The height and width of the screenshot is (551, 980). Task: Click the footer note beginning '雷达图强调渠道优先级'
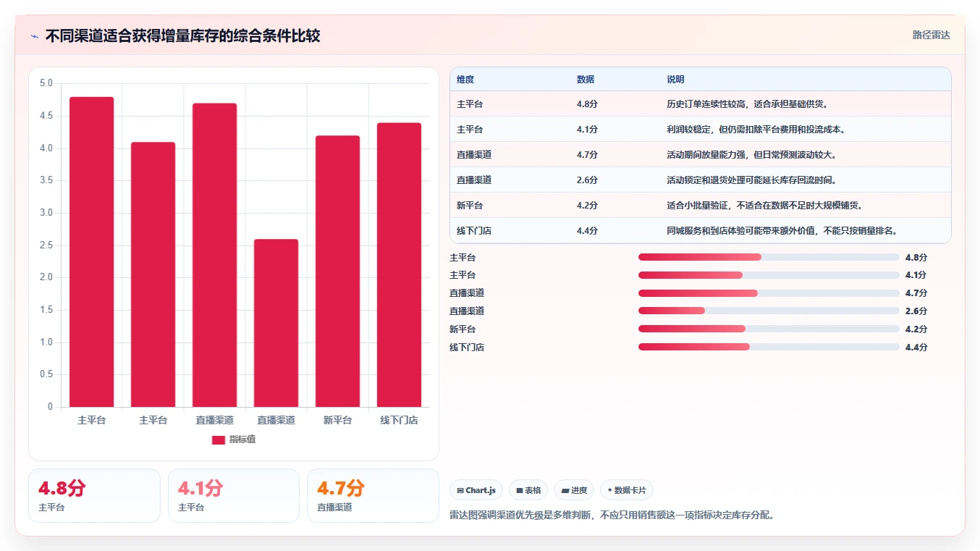[x=612, y=516]
